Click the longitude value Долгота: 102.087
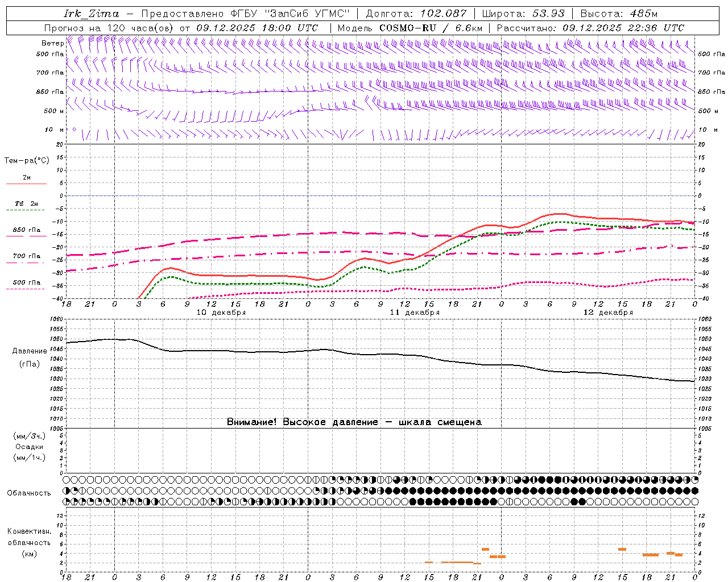This screenshot has width=728, height=582. (416, 14)
